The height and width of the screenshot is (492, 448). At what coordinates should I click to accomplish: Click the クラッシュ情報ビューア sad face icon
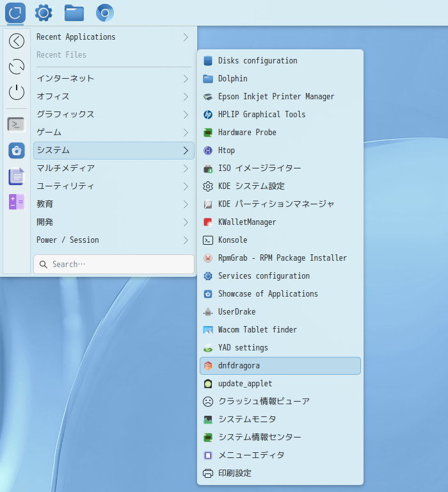(x=208, y=402)
